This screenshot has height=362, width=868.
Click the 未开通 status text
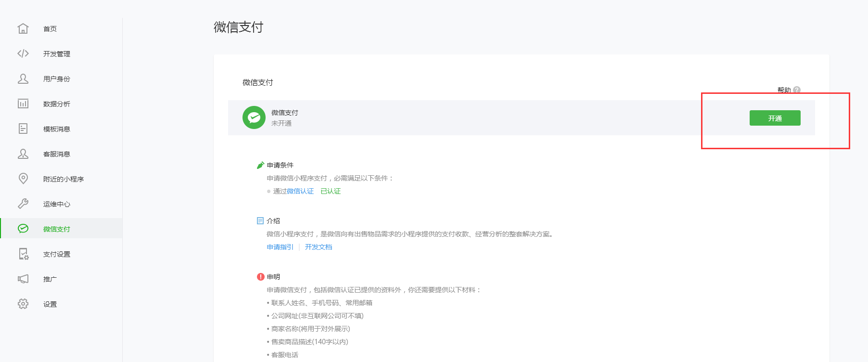click(281, 123)
